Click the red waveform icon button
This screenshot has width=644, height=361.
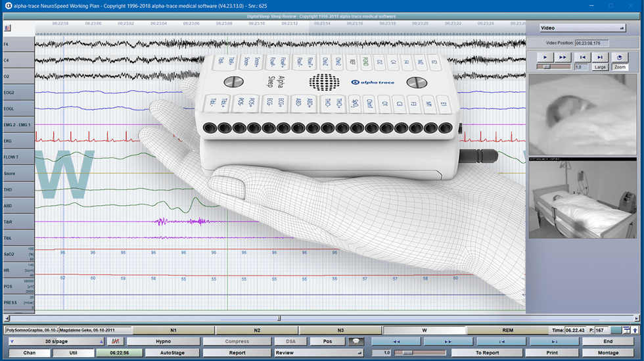click(116, 341)
